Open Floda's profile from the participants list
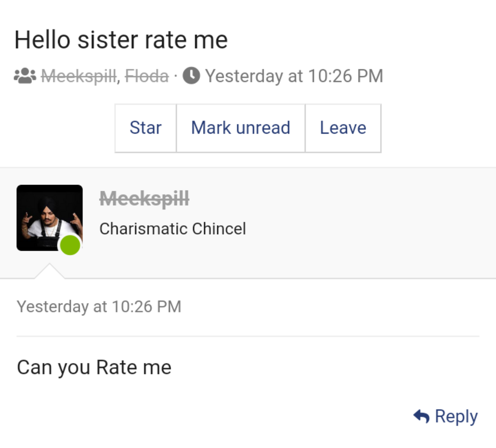Screen dimensions: 496x448 [x=147, y=76]
